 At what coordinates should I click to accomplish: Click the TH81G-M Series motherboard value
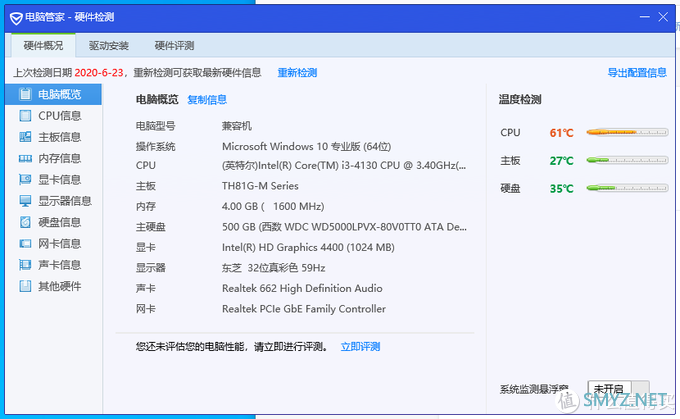coord(260,186)
